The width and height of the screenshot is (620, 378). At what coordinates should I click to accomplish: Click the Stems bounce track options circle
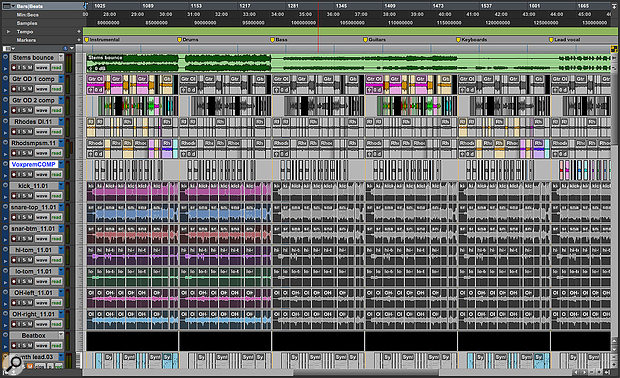(x=5, y=57)
